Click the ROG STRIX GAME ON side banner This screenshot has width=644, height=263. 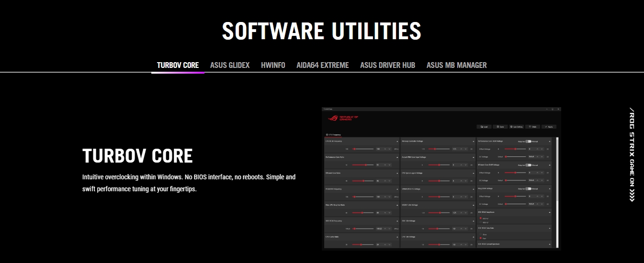632,155
